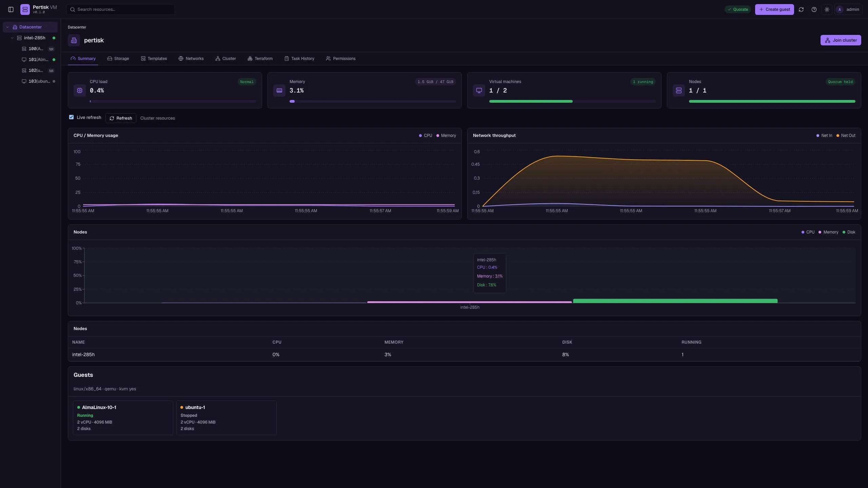
Task: Click the CPU load chip icon
Action: pyautogui.click(x=80, y=90)
